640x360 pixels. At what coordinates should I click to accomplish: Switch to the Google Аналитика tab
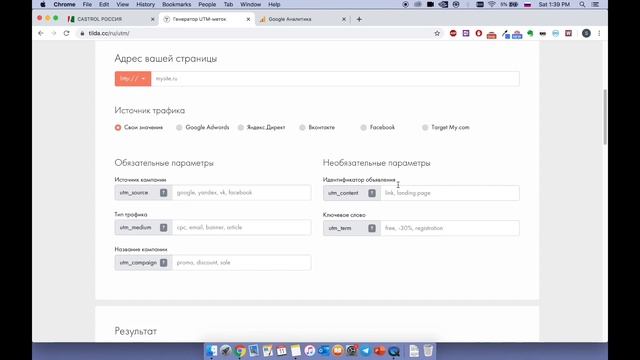302,19
